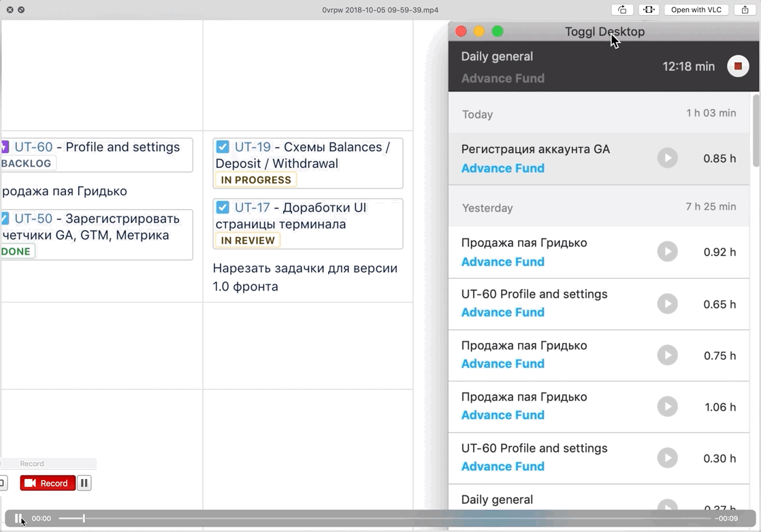Expand the Yesterday entries group header

click(x=598, y=207)
